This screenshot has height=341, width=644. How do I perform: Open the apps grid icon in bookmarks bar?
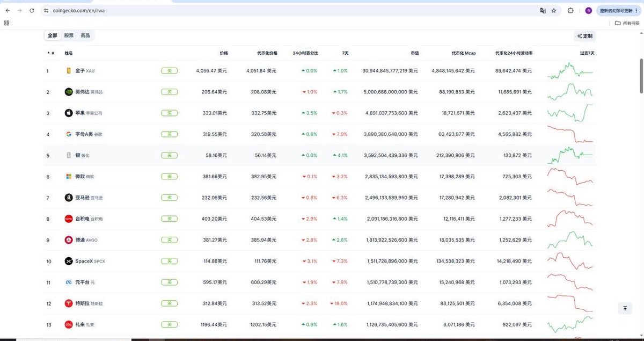pos(6,23)
